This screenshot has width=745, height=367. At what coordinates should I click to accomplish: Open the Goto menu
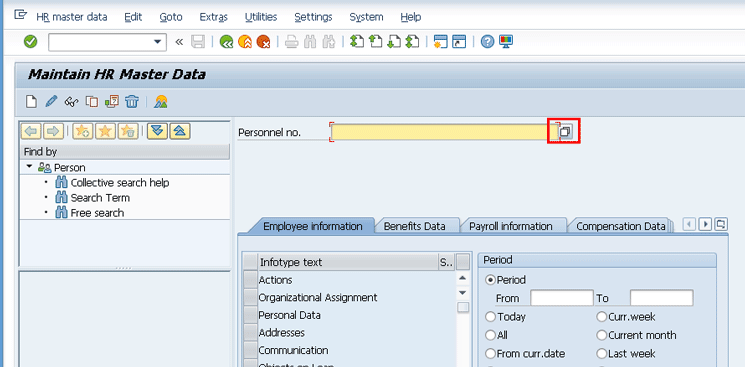click(171, 17)
